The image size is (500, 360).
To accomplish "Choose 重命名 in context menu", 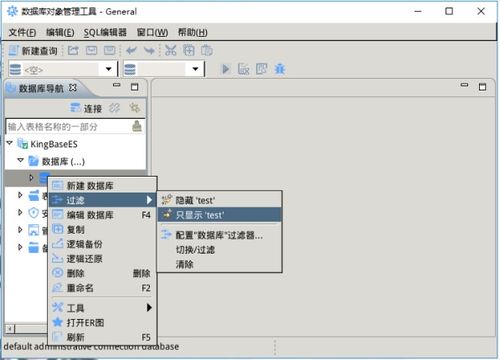I will coord(103,288).
